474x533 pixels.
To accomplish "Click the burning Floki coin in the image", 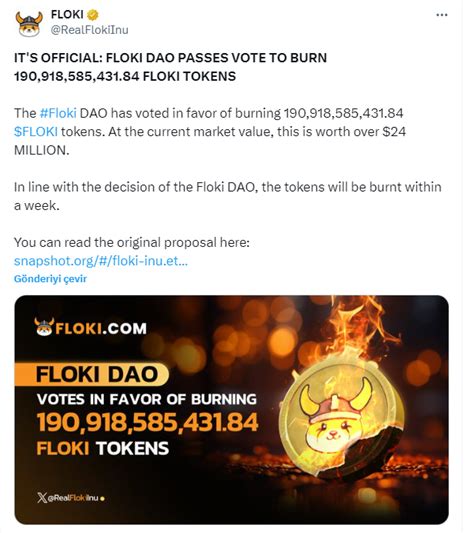I will coord(342,420).
